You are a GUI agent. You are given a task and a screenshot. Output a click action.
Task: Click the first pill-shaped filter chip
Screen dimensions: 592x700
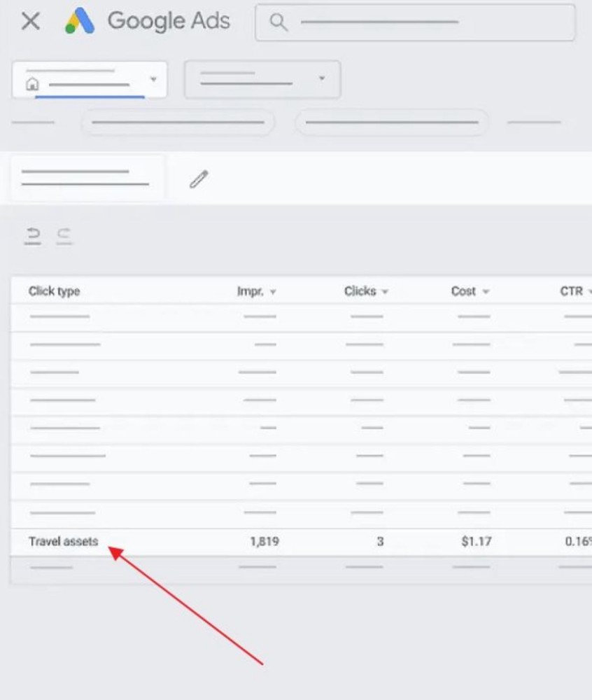click(178, 122)
